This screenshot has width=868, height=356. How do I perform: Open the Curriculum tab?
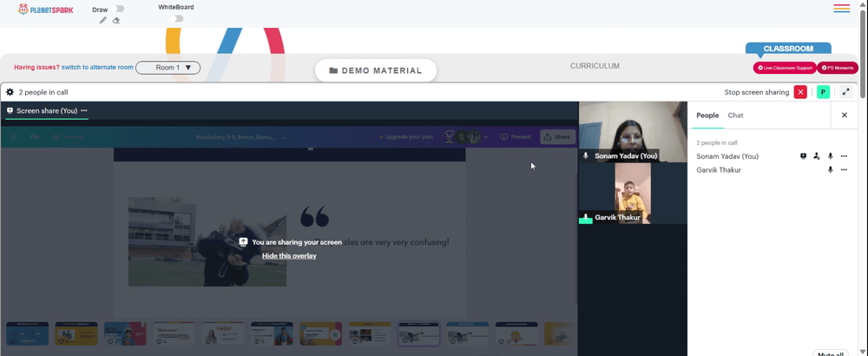point(595,66)
